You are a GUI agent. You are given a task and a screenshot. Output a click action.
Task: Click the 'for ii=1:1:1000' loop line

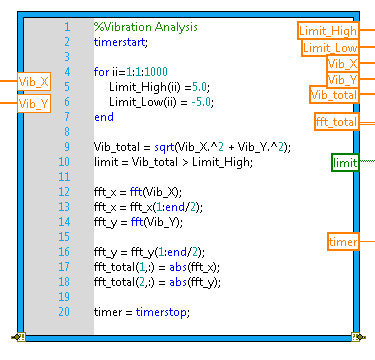pyautogui.click(x=131, y=72)
